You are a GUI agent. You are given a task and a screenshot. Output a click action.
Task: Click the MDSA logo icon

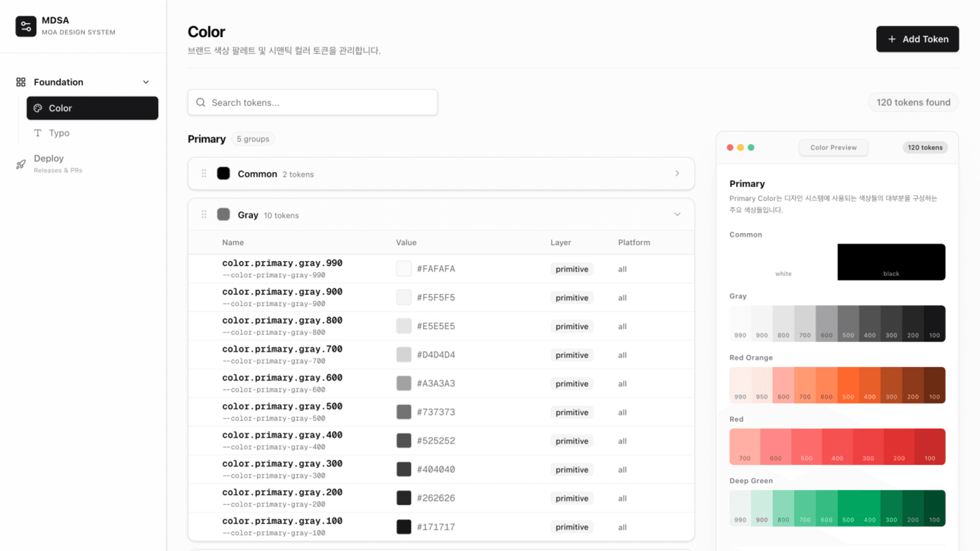pos(26,26)
